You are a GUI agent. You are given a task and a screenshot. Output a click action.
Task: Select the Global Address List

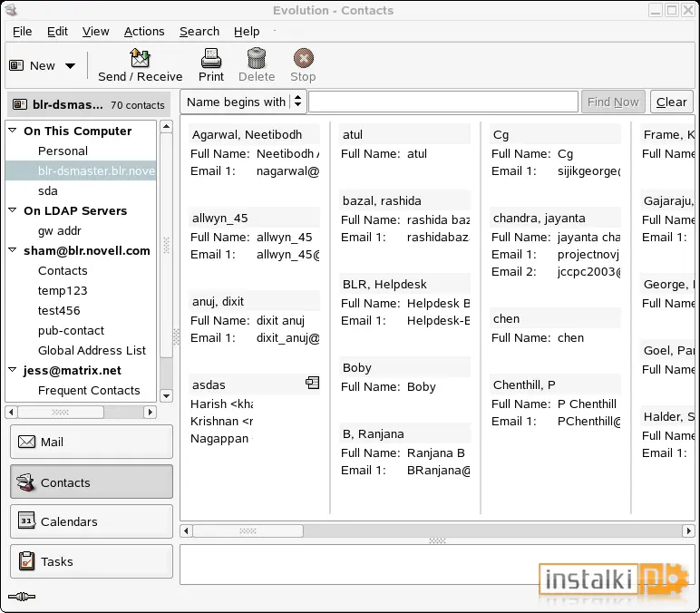92,350
